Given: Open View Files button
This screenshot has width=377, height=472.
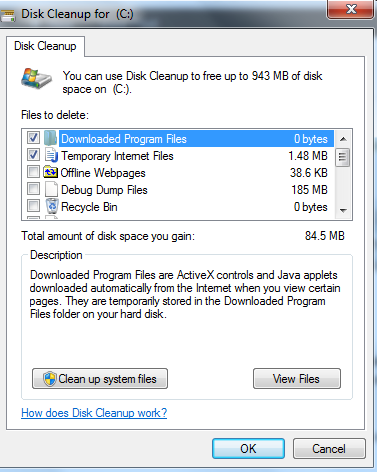Looking at the screenshot, I should pyautogui.click(x=297, y=379).
